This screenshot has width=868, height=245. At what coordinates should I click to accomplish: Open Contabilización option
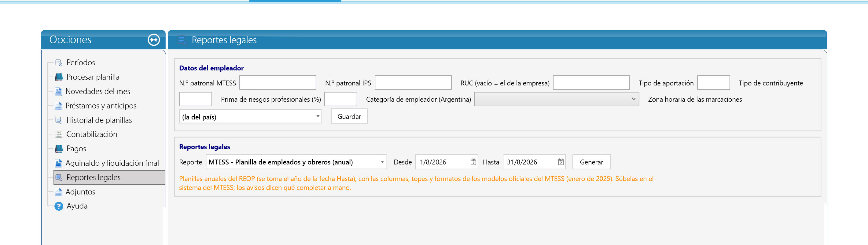coord(92,134)
